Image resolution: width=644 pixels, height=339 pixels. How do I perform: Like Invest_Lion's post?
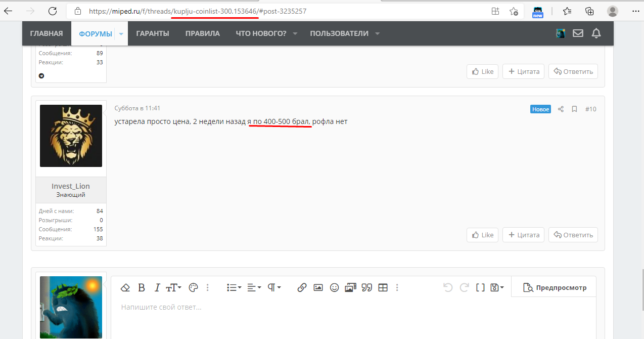click(482, 235)
